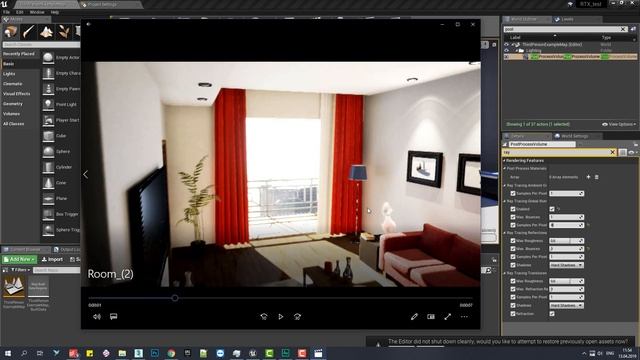Image resolution: width=640 pixels, height=360 pixels.
Task: Click the video seek bar handle
Action: click(175, 298)
